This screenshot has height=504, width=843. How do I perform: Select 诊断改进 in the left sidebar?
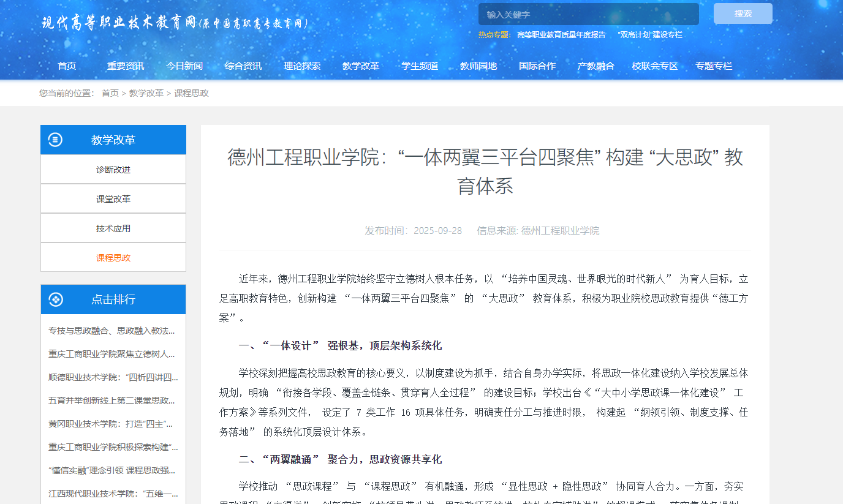113,170
